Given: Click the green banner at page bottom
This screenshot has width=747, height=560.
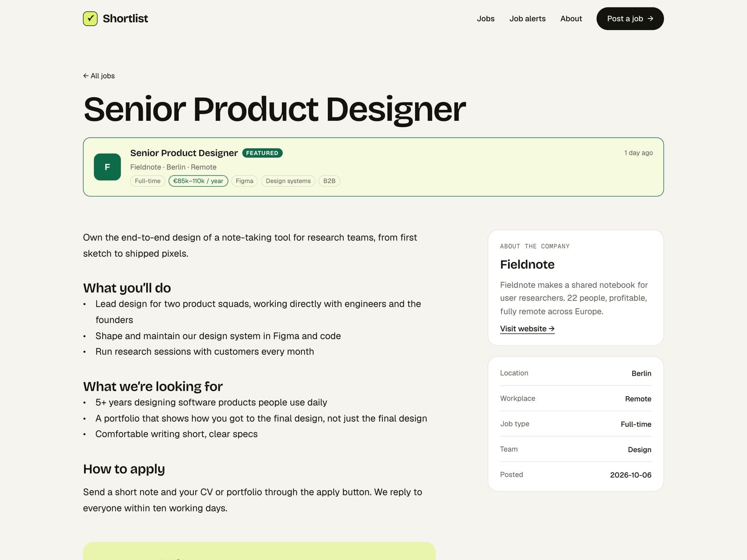Looking at the screenshot, I should pos(259,551).
